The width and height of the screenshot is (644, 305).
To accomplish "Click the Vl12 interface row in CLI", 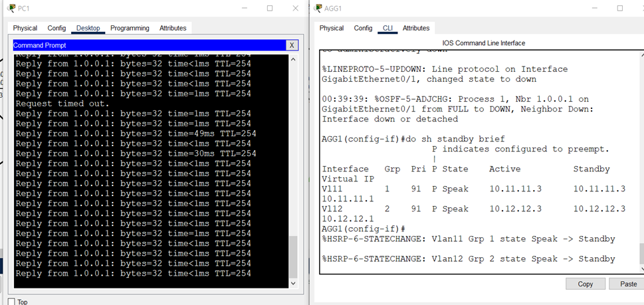I will tap(474, 209).
